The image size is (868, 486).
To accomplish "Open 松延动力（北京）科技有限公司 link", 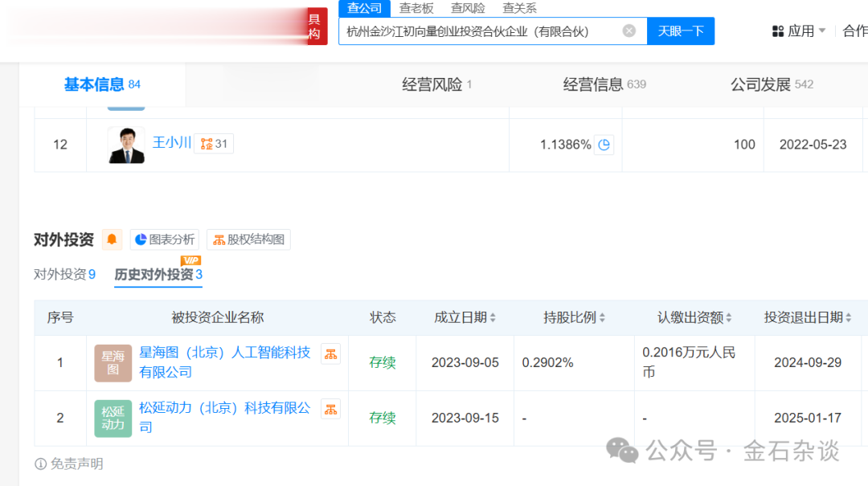I will (x=225, y=418).
